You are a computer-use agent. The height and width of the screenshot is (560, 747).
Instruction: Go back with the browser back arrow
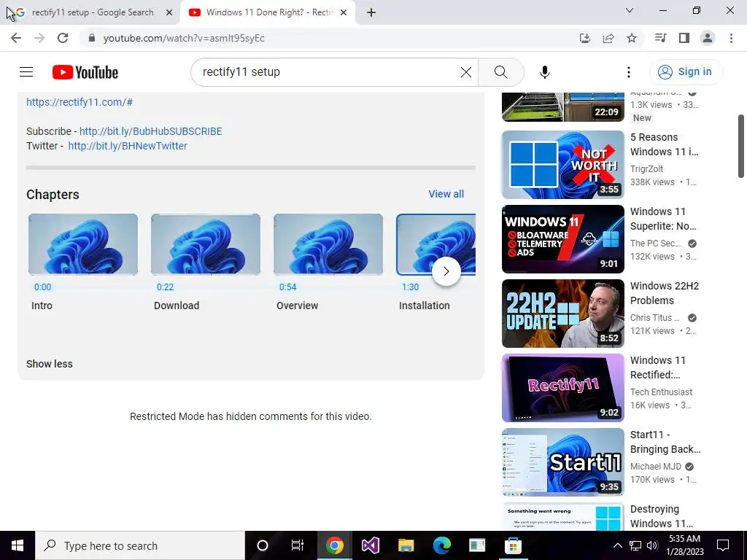(x=16, y=38)
